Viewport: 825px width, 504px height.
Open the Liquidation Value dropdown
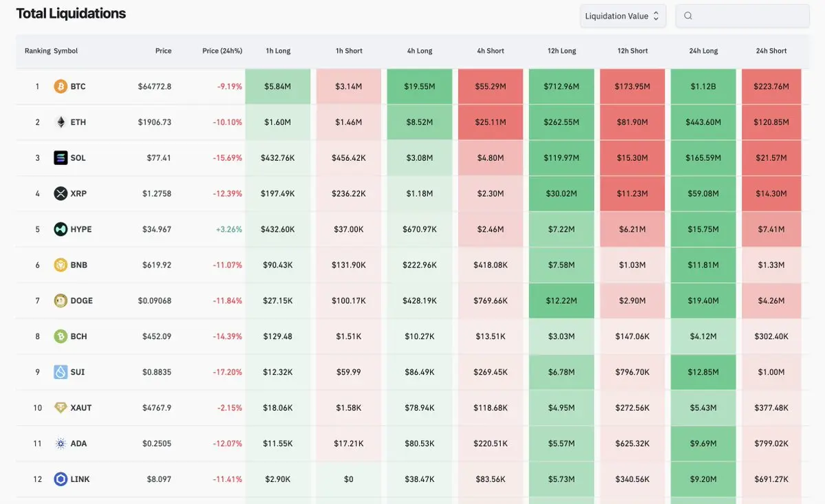pos(622,16)
